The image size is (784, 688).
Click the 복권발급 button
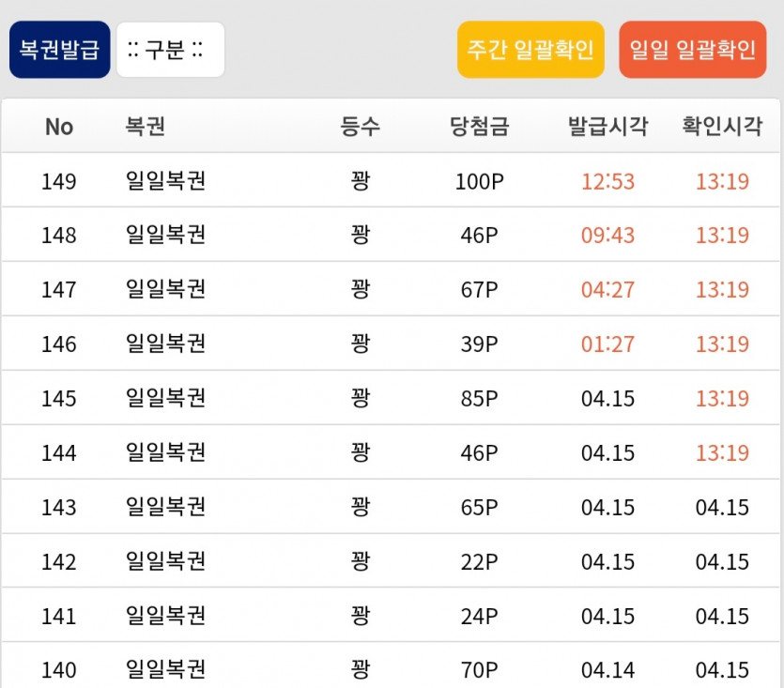[x=59, y=50]
